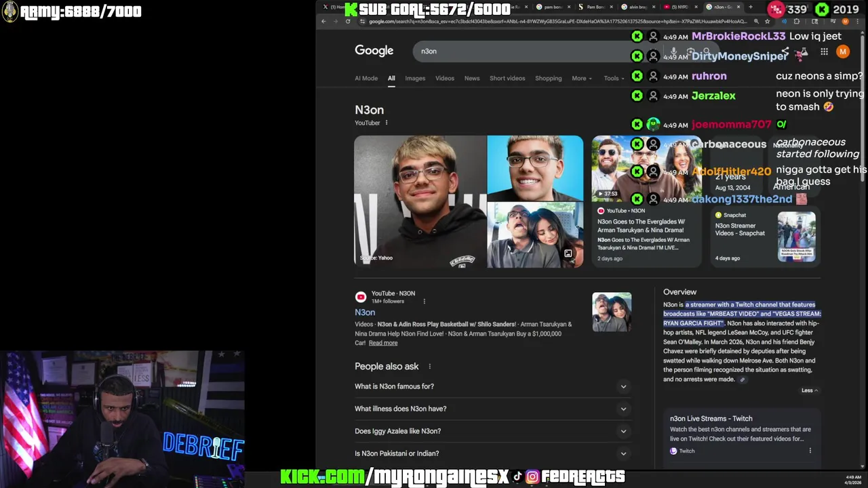The height and width of the screenshot is (488, 868).
Task: Switch to AI Mode tab
Action: (x=366, y=78)
